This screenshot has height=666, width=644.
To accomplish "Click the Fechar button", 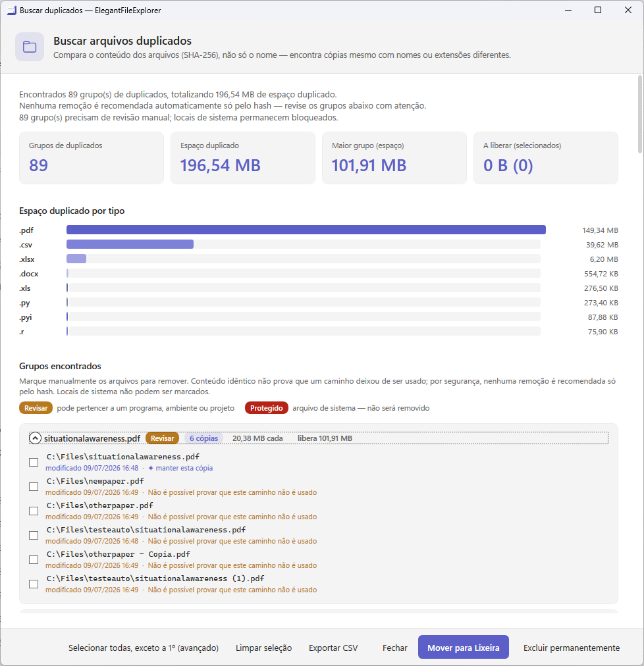I will 395,648.
